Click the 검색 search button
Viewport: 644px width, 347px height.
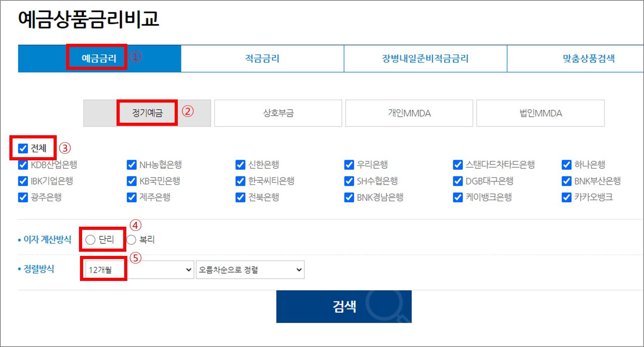(x=344, y=307)
